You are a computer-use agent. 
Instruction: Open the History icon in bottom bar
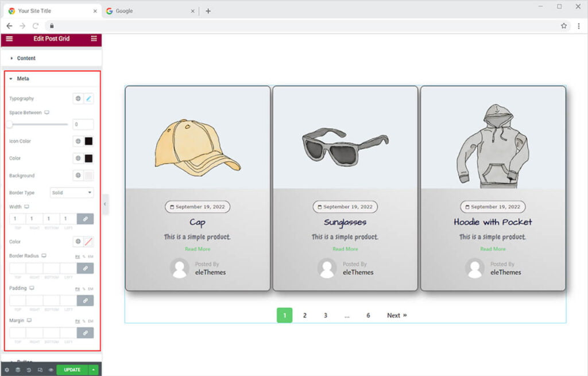(x=29, y=370)
